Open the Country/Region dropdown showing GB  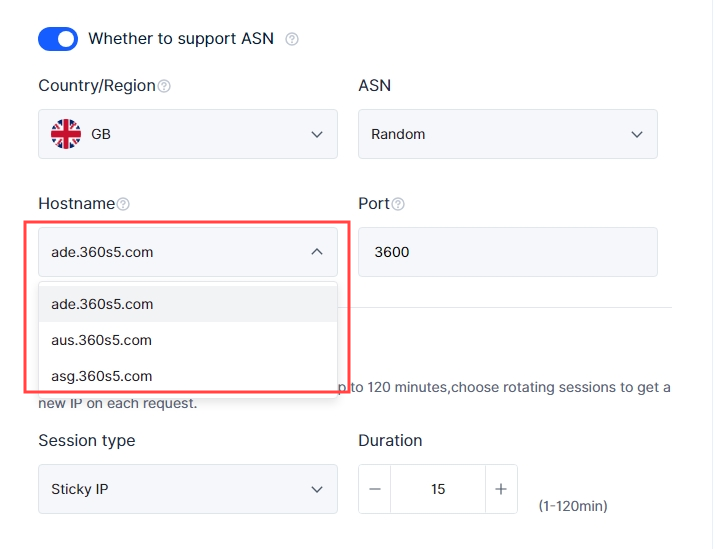(187, 134)
